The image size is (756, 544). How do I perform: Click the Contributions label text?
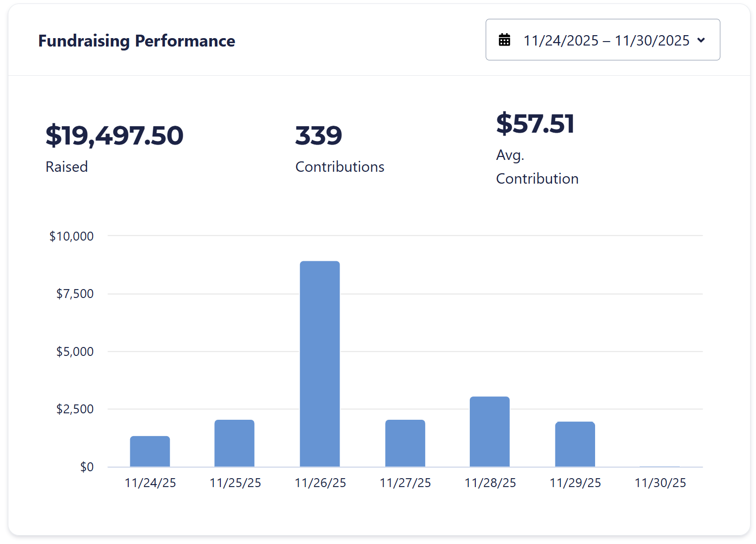click(340, 167)
